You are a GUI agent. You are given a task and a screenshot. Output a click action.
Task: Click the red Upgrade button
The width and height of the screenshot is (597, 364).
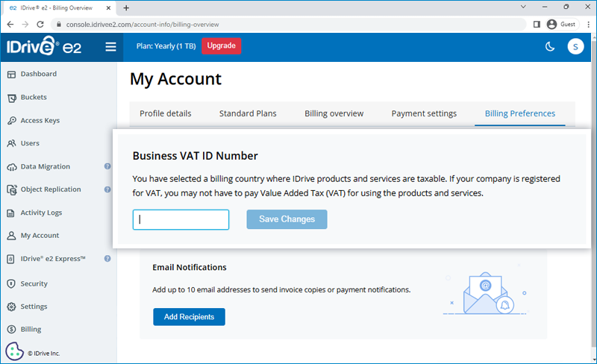(221, 45)
